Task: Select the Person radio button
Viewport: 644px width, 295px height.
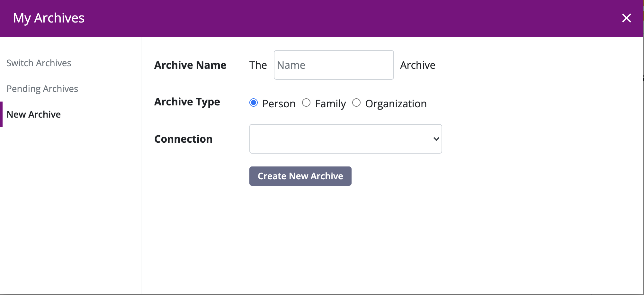Action: click(x=254, y=103)
